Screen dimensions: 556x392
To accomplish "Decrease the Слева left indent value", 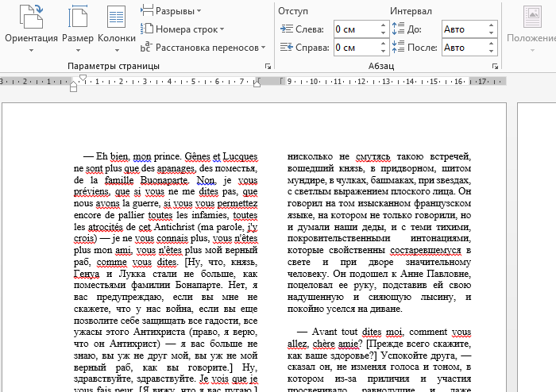I will pyautogui.click(x=384, y=33).
